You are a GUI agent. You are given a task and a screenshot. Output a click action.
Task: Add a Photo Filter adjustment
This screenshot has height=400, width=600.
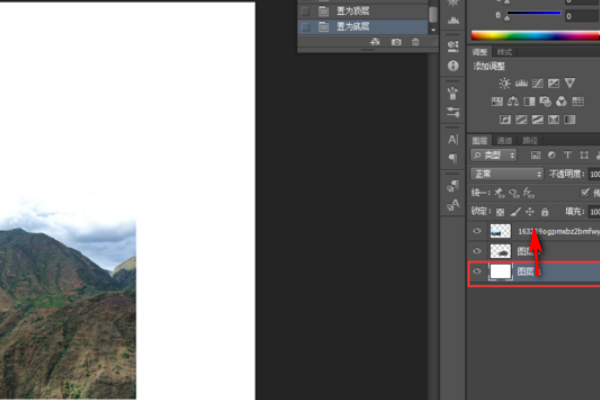(545, 101)
